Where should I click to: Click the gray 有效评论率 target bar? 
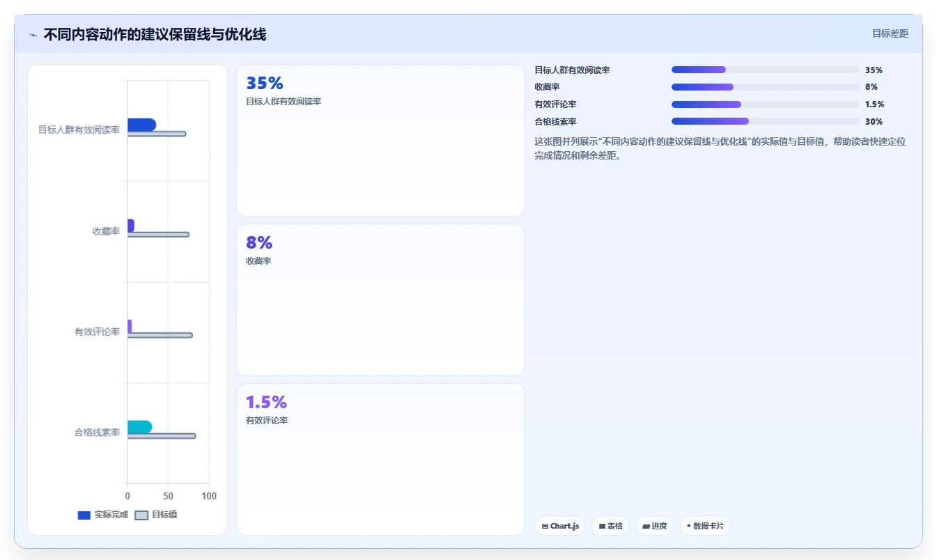160,335
